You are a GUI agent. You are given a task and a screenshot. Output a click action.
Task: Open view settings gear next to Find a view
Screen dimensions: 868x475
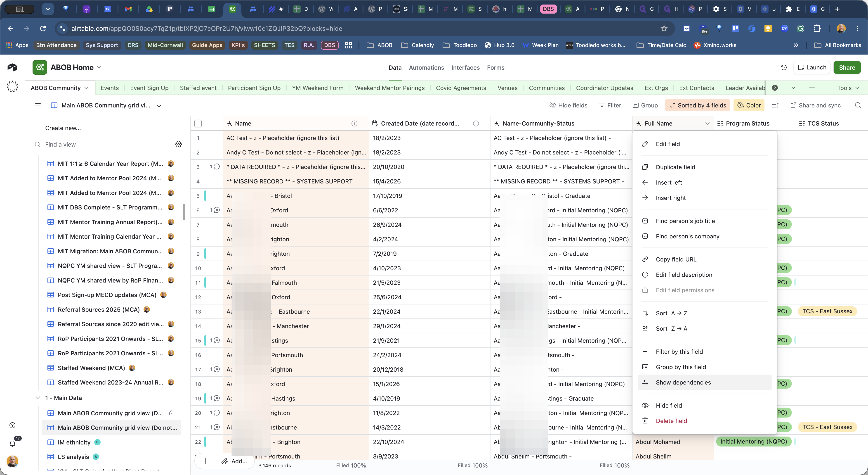(179, 145)
